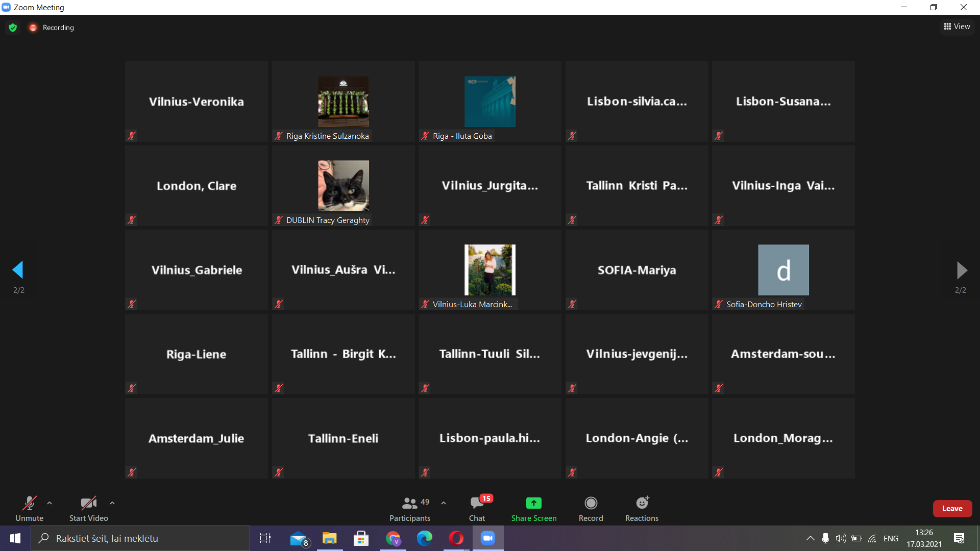The height and width of the screenshot is (551, 980).
Task: Expand Participants options caret
Action: point(444,503)
